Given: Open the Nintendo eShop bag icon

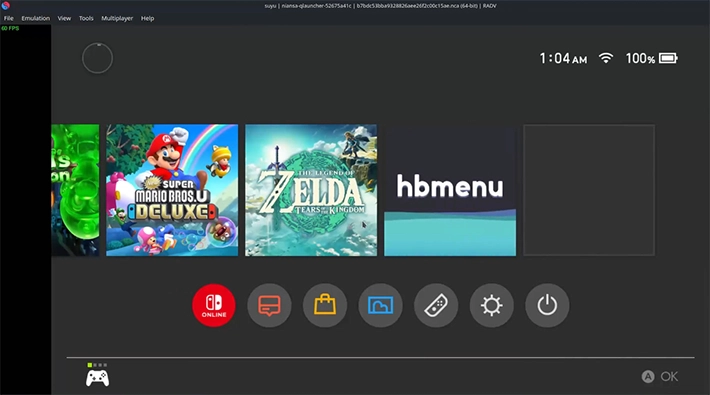Looking at the screenshot, I should 325,305.
